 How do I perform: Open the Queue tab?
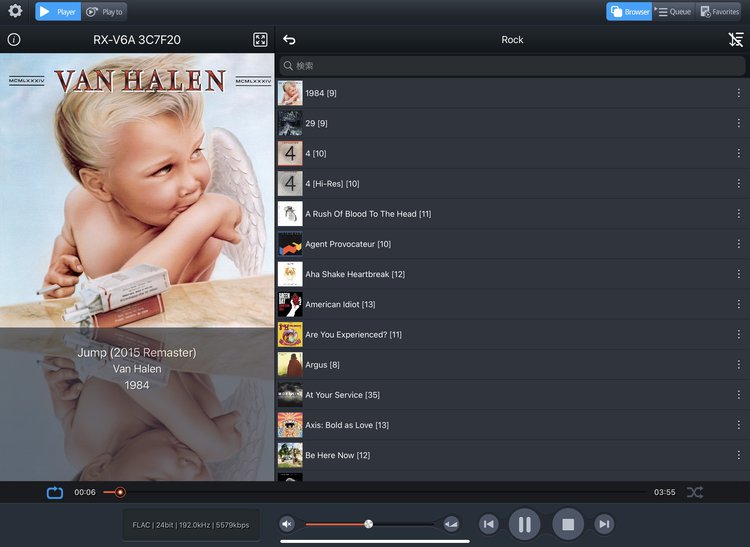[x=673, y=11]
